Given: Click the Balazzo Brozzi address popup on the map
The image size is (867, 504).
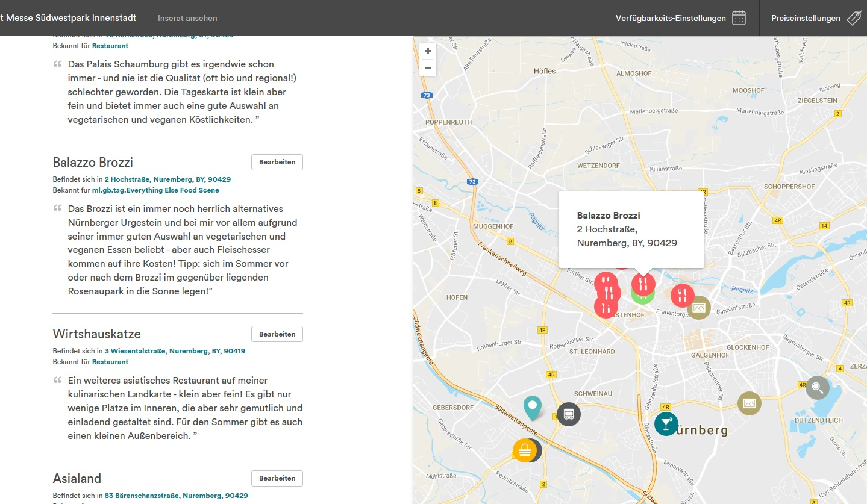Looking at the screenshot, I should pyautogui.click(x=631, y=229).
